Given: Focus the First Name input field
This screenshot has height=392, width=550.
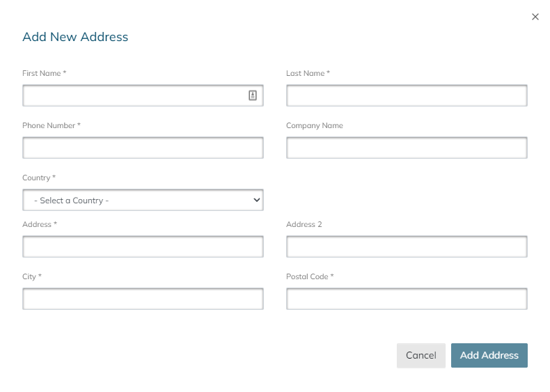Looking at the screenshot, I should tap(143, 95).
